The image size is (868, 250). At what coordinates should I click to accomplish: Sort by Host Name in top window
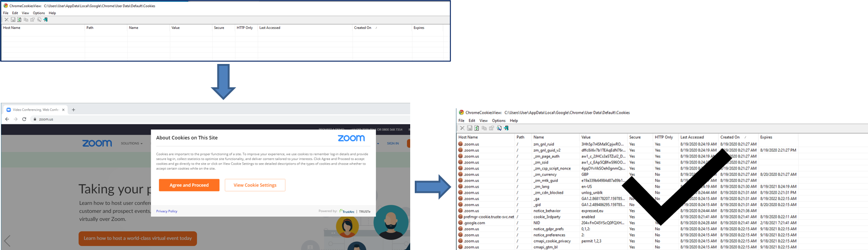coord(43,28)
